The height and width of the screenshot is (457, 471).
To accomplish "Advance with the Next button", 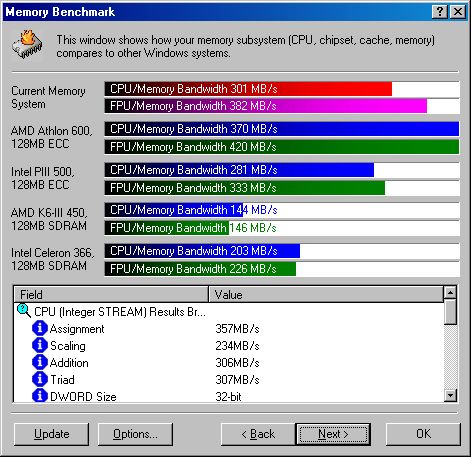I will [x=333, y=434].
